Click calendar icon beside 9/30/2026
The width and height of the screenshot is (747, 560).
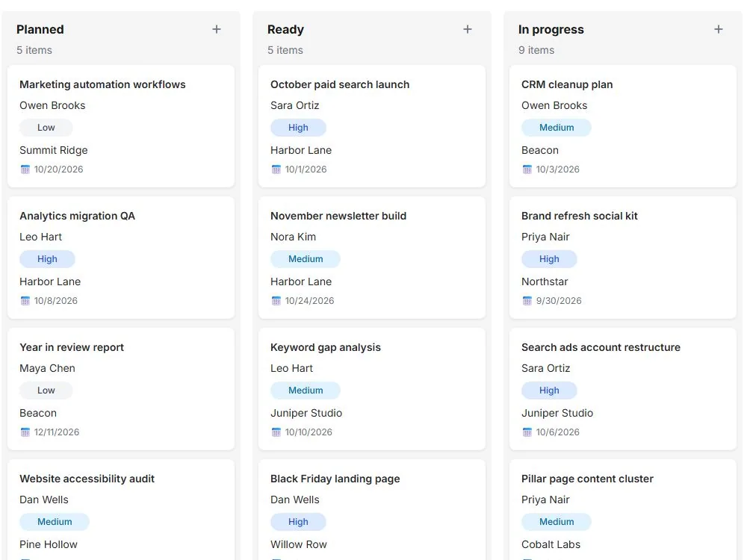click(x=527, y=300)
